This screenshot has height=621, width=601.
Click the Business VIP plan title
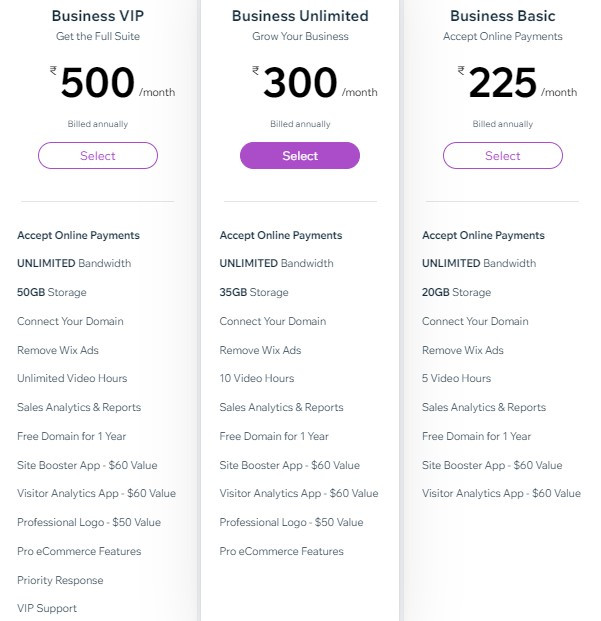click(98, 16)
